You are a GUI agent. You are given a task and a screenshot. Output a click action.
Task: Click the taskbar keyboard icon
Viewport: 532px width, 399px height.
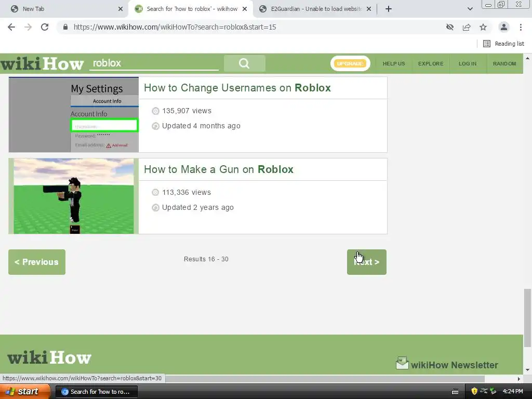click(455, 392)
